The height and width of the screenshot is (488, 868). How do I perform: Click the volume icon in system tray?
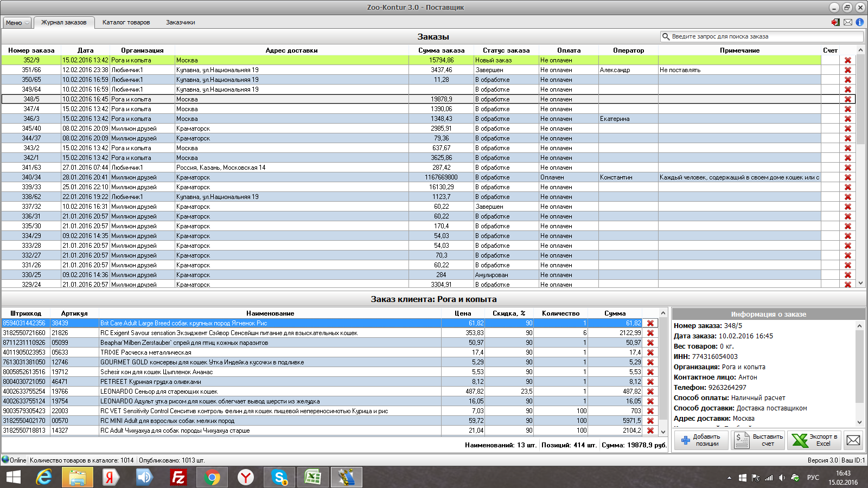[x=782, y=478]
